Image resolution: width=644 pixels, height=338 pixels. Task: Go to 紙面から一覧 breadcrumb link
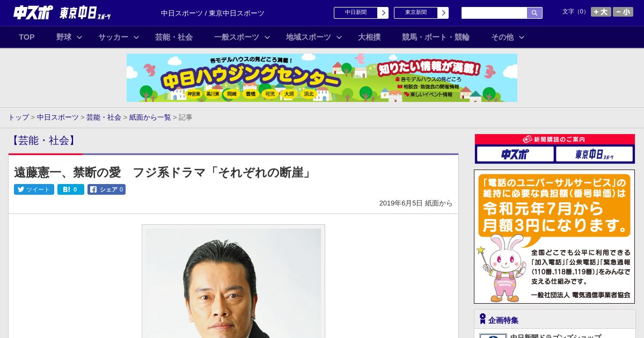150,117
